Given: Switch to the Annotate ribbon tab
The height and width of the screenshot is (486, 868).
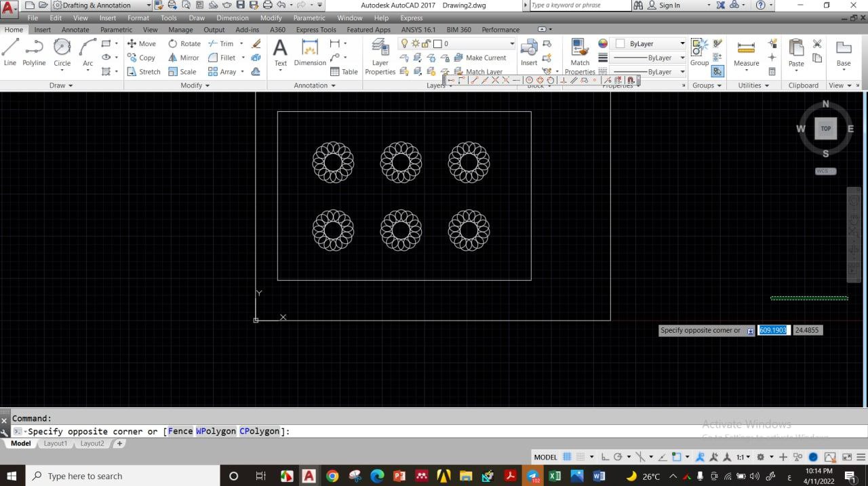Looking at the screenshot, I should [75, 30].
